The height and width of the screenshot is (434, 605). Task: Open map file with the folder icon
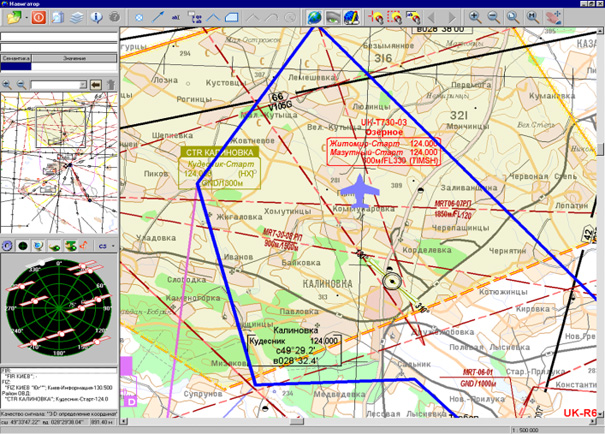tap(14, 17)
